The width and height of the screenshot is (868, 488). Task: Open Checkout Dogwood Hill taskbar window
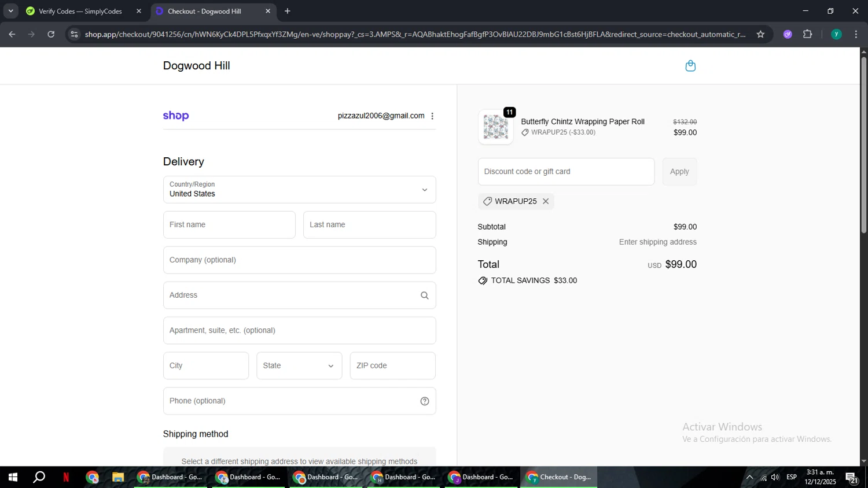(x=558, y=477)
